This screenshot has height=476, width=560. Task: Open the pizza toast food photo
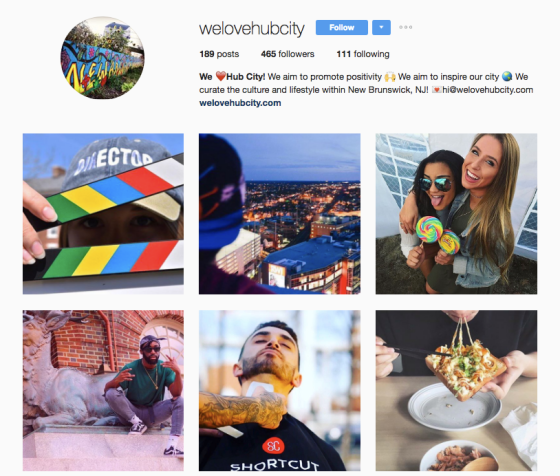[x=456, y=390]
